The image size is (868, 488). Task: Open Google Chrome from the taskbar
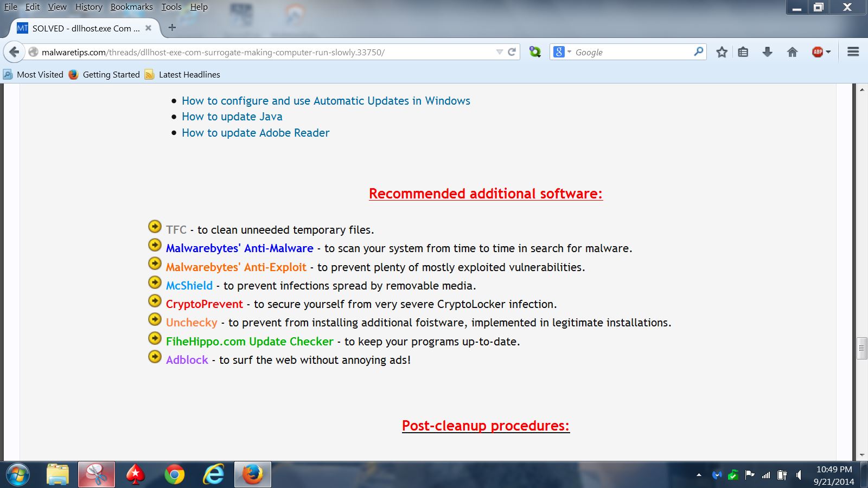coord(175,475)
